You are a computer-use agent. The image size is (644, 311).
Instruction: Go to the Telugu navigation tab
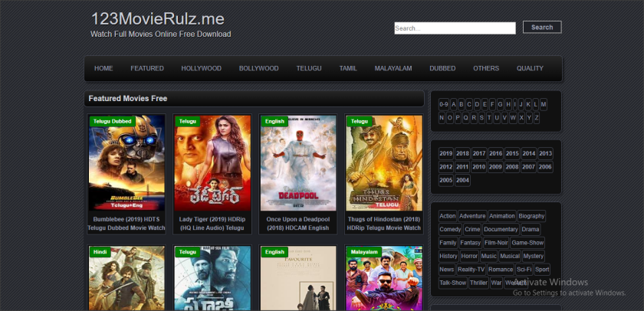pos(309,68)
